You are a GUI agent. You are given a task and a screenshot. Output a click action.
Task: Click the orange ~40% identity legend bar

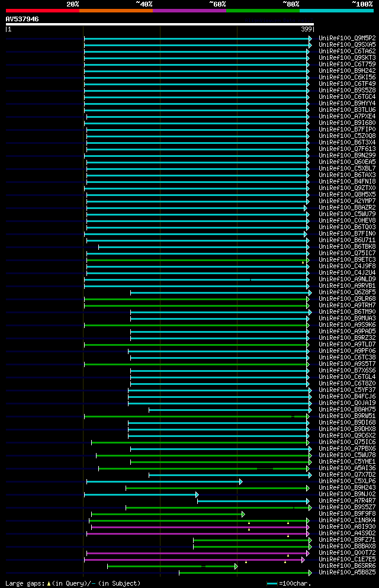[x=116, y=11]
